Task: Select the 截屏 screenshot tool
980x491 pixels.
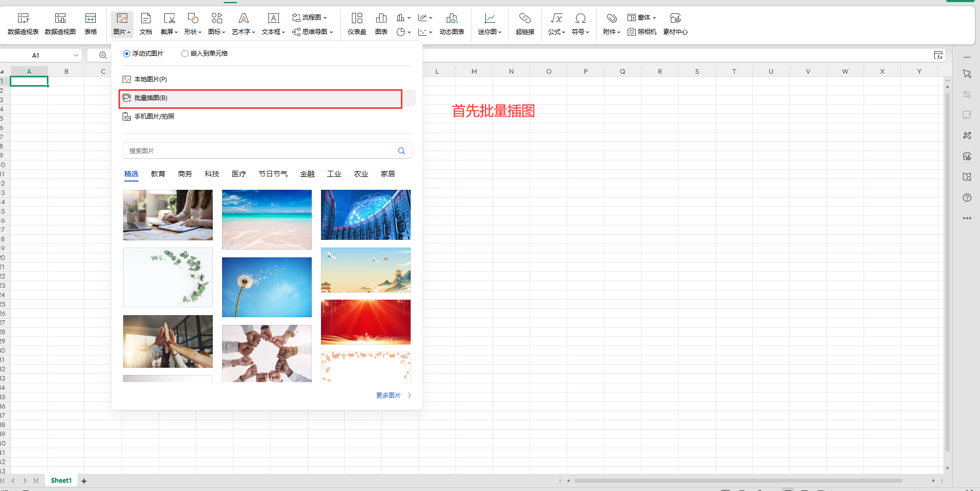Action: tap(167, 24)
